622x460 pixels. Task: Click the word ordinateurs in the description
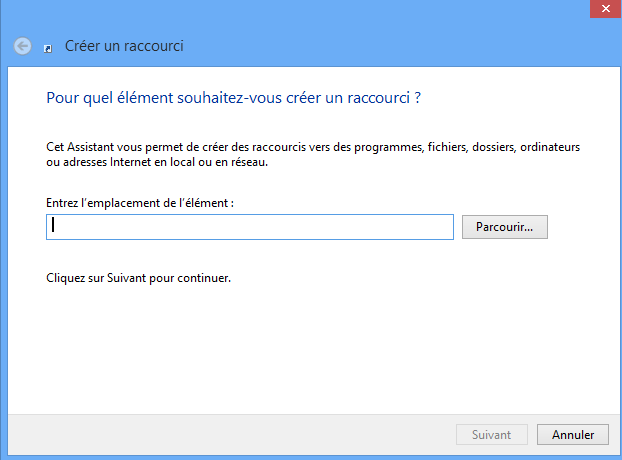pyautogui.click(x=550, y=147)
